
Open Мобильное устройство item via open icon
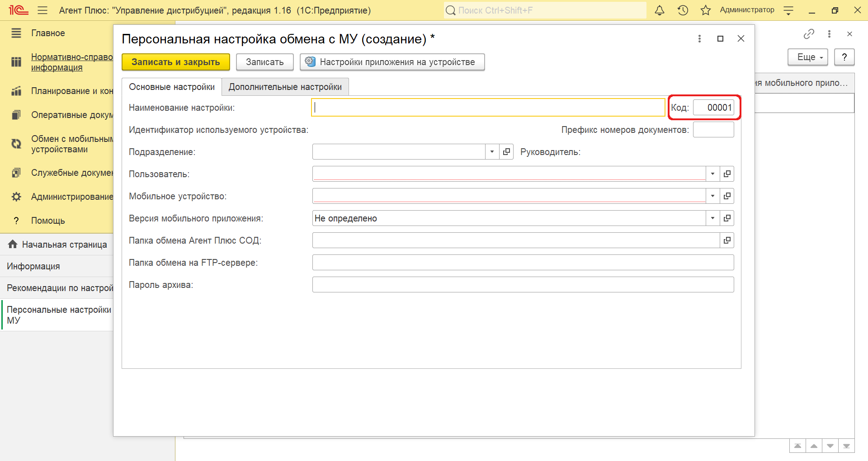(727, 196)
